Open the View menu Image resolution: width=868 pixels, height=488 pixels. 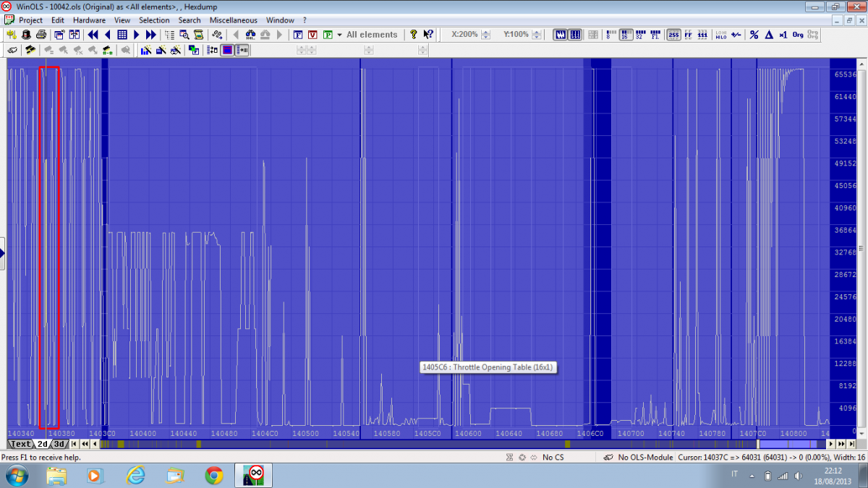pos(122,20)
